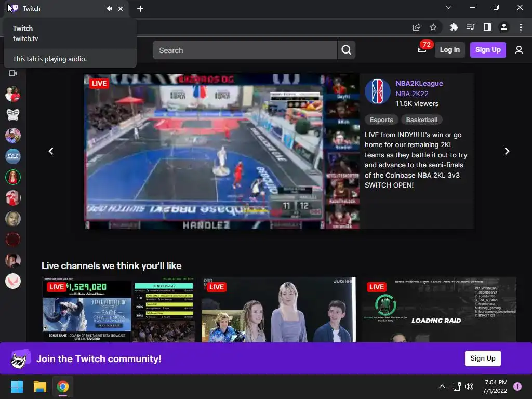Open the Chrome extensions puzzle icon
This screenshot has height=399, width=532.
coord(454,27)
